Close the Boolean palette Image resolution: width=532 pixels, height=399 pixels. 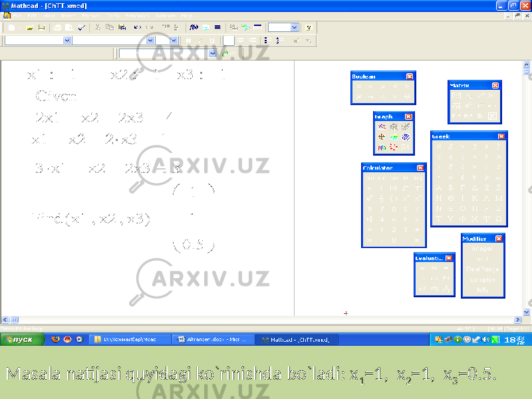pos(410,76)
